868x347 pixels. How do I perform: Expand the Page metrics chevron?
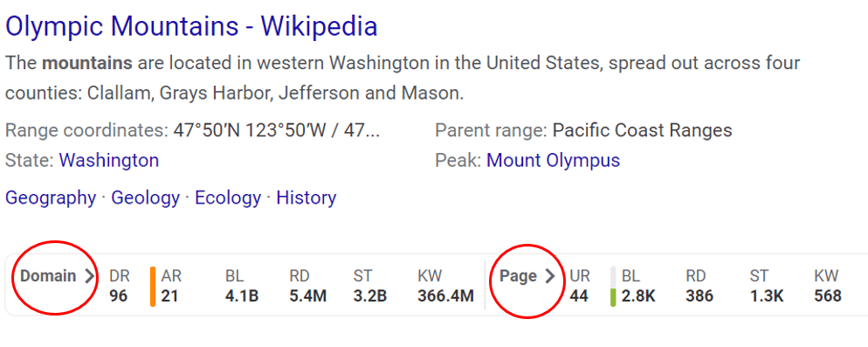pyautogui.click(x=549, y=276)
